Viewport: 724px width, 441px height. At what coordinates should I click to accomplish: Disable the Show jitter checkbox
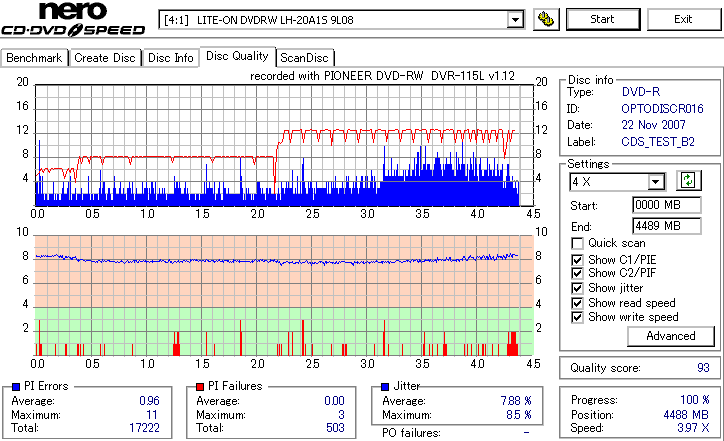click(x=577, y=288)
